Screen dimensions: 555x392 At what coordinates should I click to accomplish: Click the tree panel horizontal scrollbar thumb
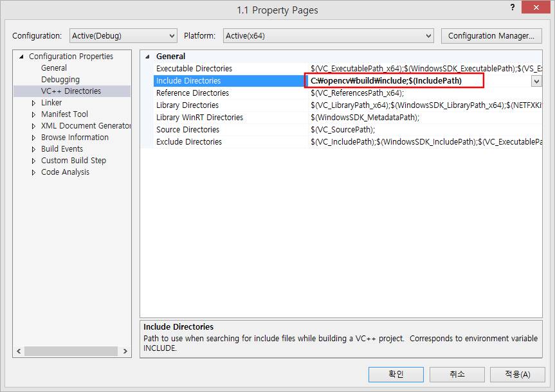71,351
